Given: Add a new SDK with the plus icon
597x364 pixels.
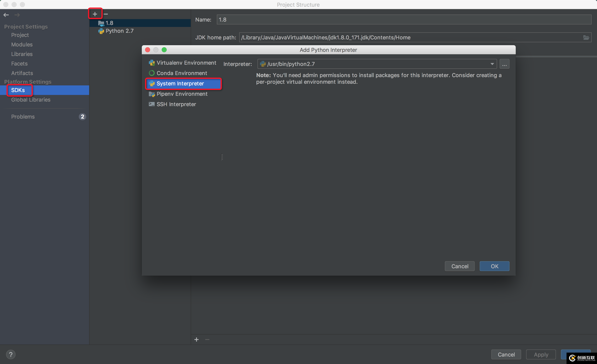Looking at the screenshot, I should coord(95,13).
